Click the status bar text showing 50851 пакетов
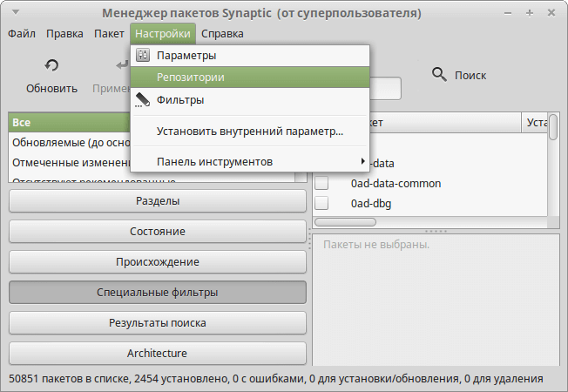 [275, 379]
